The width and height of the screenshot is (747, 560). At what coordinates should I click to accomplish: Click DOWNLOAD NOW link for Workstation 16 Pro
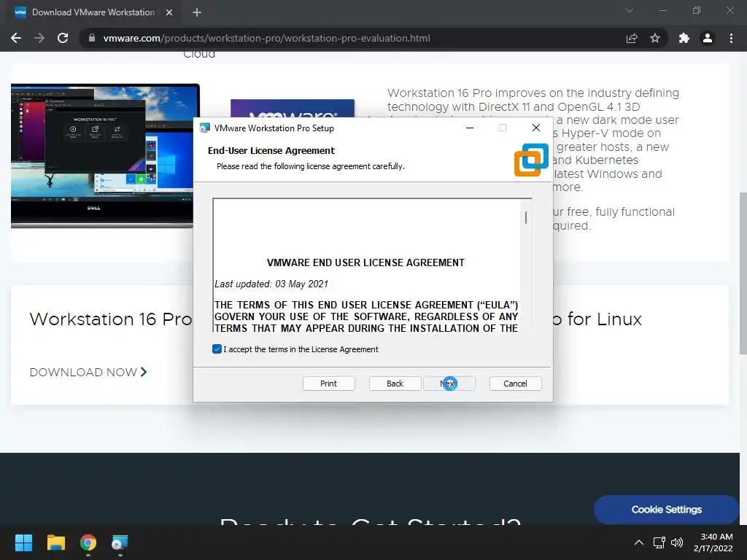pos(83,373)
